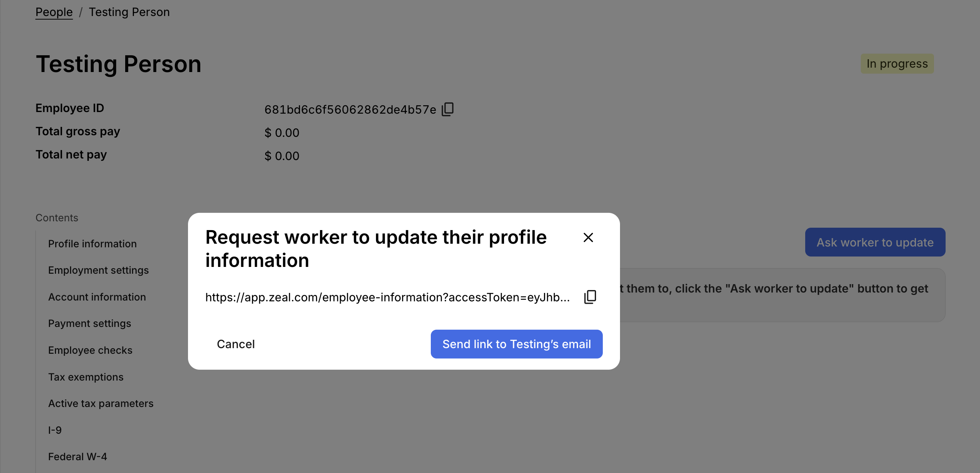The height and width of the screenshot is (473, 980).
Task: Jump to I-9 section
Action: tap(55, 430)
